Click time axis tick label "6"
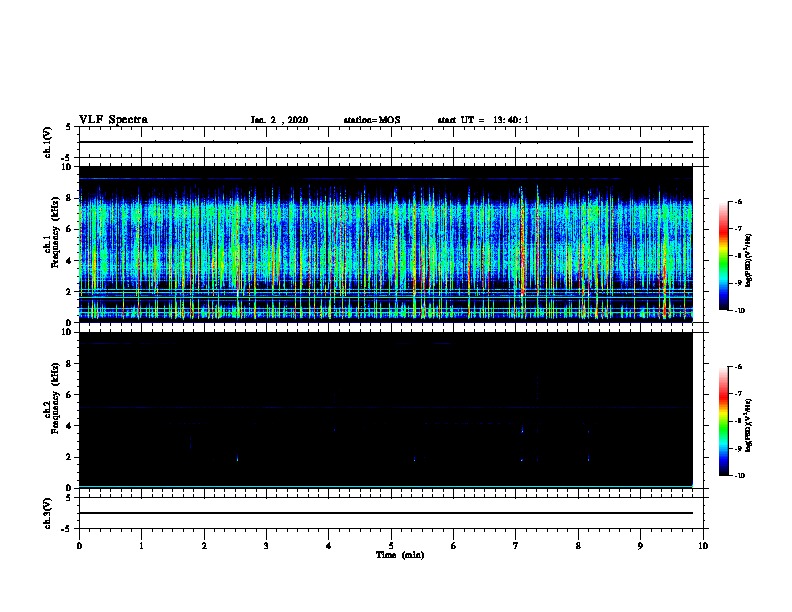This screenshot has height=612, width=792. 454,546
